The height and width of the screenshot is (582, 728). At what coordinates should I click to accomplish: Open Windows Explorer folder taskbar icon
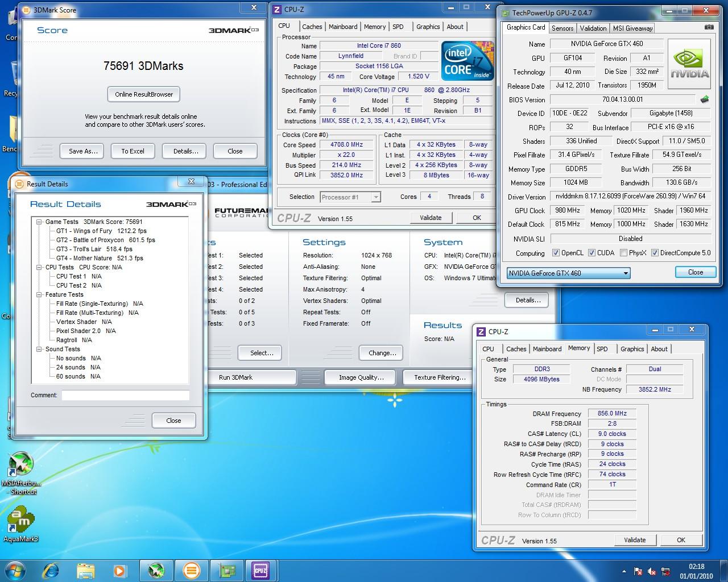[x=85, y=570]
